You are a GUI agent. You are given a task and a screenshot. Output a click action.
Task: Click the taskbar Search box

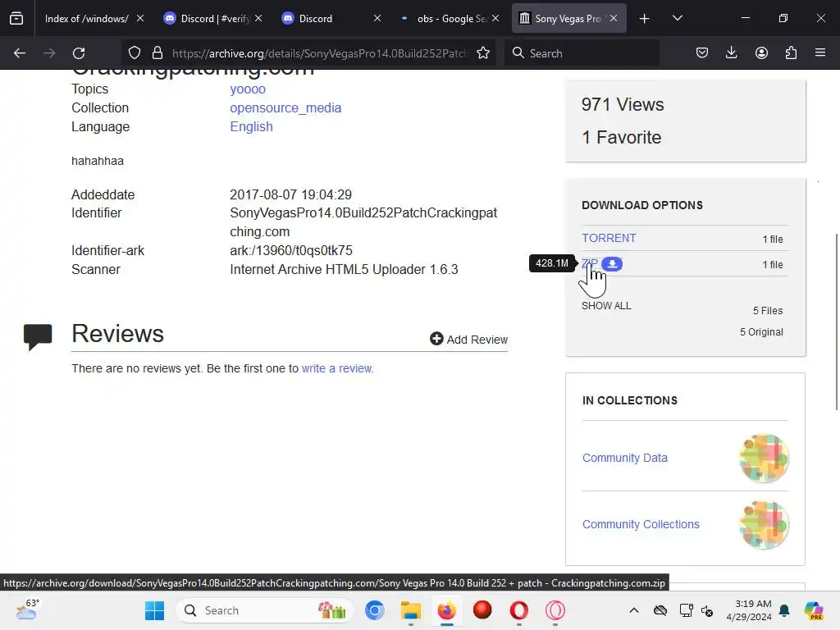tap(265, 610)
